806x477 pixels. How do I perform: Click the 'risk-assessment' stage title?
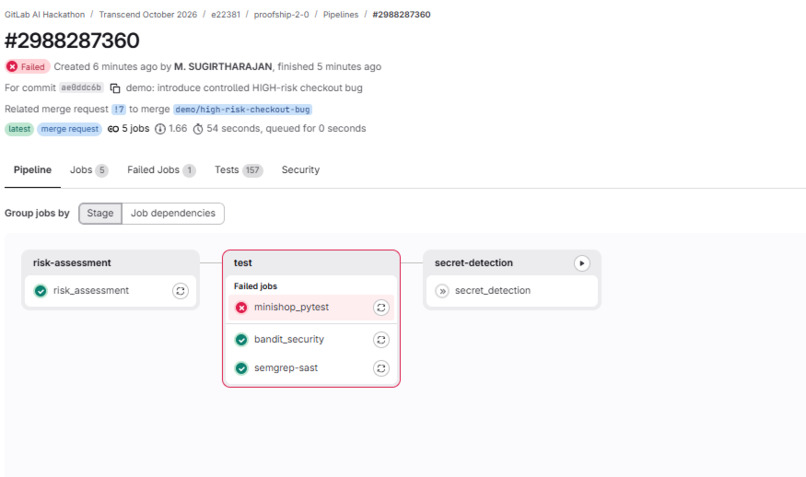pos(72,263)
